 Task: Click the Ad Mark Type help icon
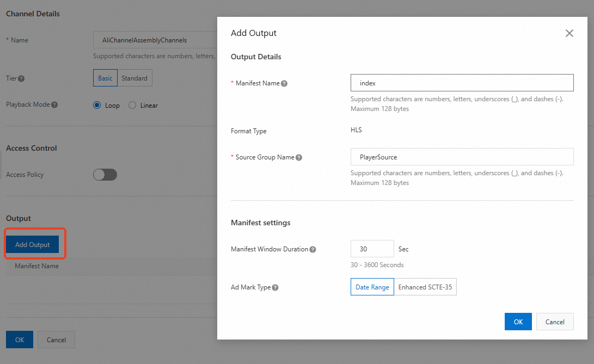[275, 287]
